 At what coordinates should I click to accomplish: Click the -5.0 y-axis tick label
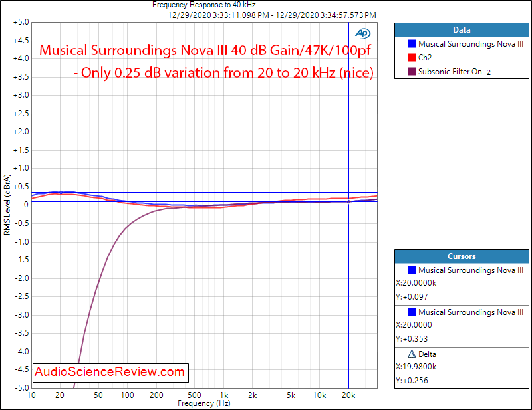click(21, 387)
